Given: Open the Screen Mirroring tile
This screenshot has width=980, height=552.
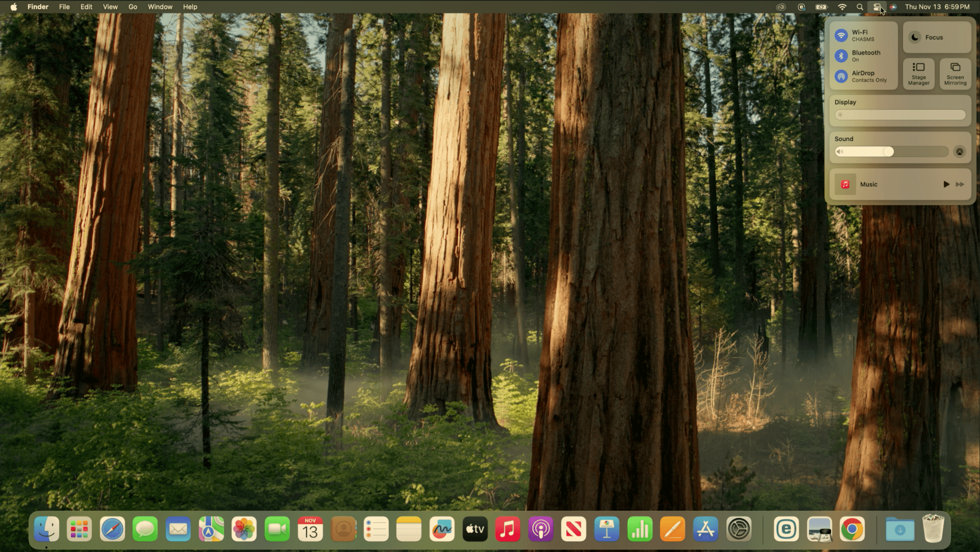Looking at the screenshot, I should (x=955, y=74).
